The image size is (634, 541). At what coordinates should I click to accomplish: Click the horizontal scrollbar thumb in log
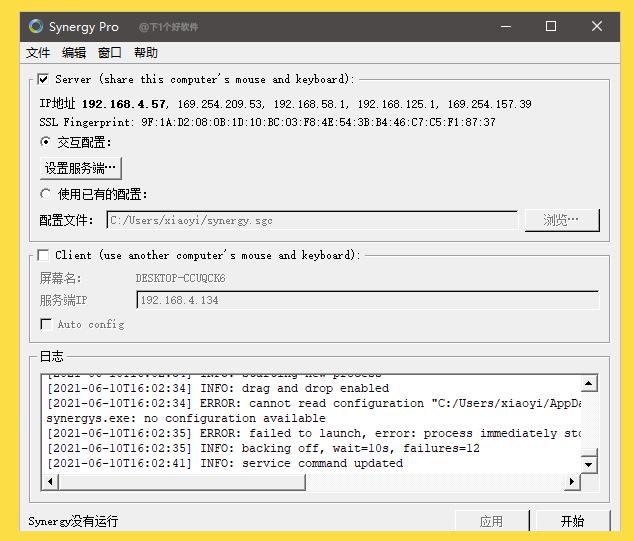(182, 482)
